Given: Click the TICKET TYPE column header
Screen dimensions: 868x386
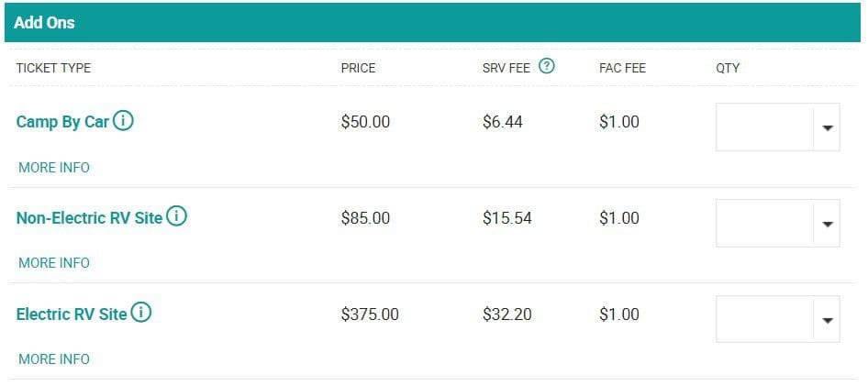Looking at the screenshot, I should [53, 68].
